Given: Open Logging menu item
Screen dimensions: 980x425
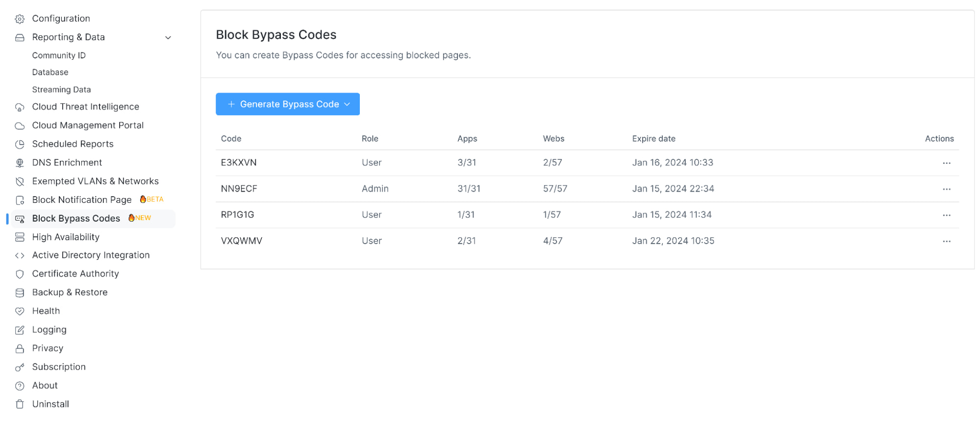Looking at the screenshot, I should pos(49,330).
